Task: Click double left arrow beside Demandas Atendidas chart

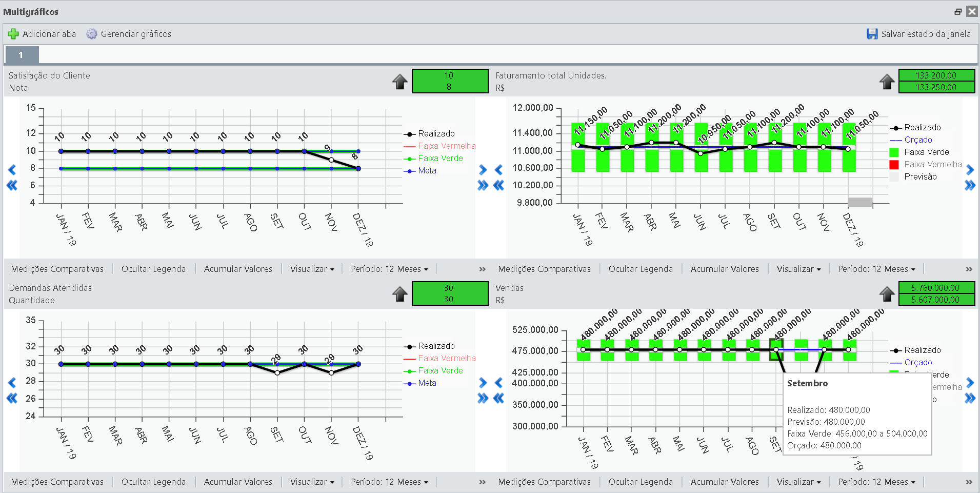Action: [12, 398]
